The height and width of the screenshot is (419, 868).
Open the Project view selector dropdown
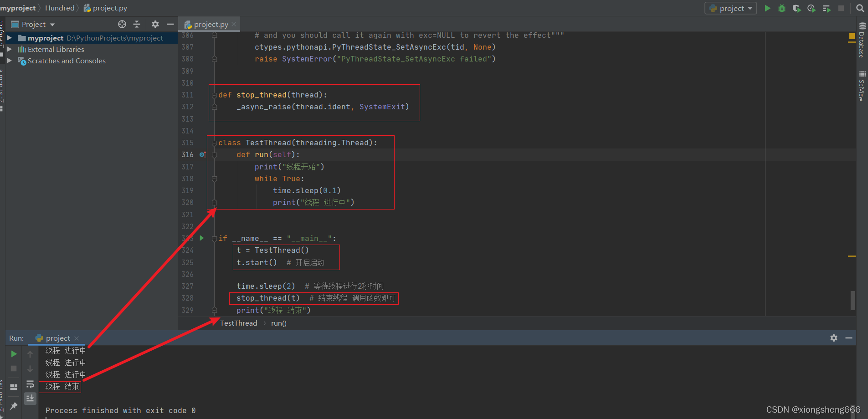coord(33,24)
